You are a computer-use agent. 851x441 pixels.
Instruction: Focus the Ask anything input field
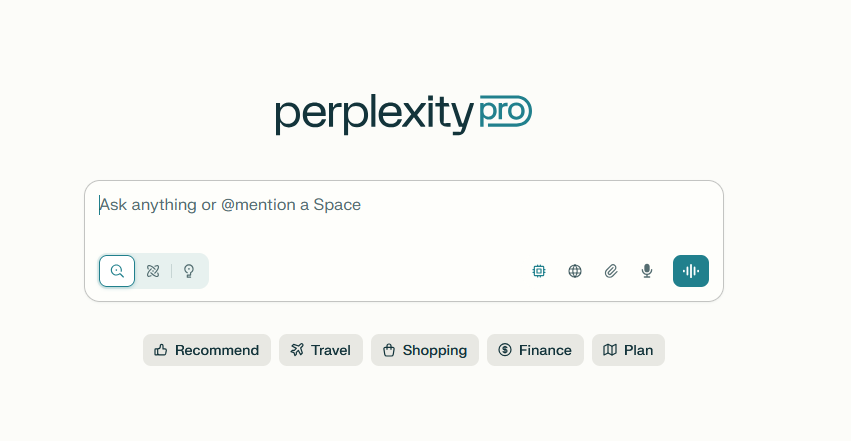coord(404,217)
